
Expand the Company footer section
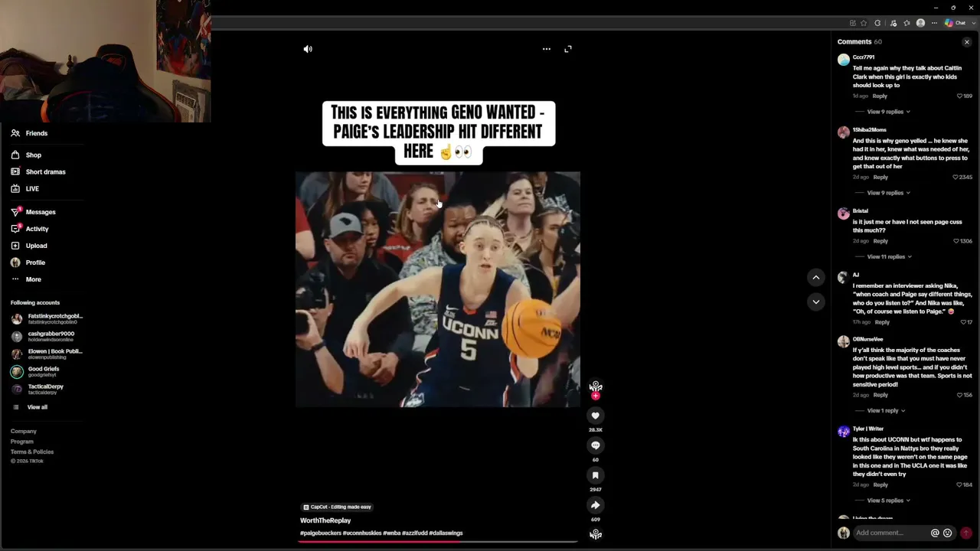click(24, 432)
